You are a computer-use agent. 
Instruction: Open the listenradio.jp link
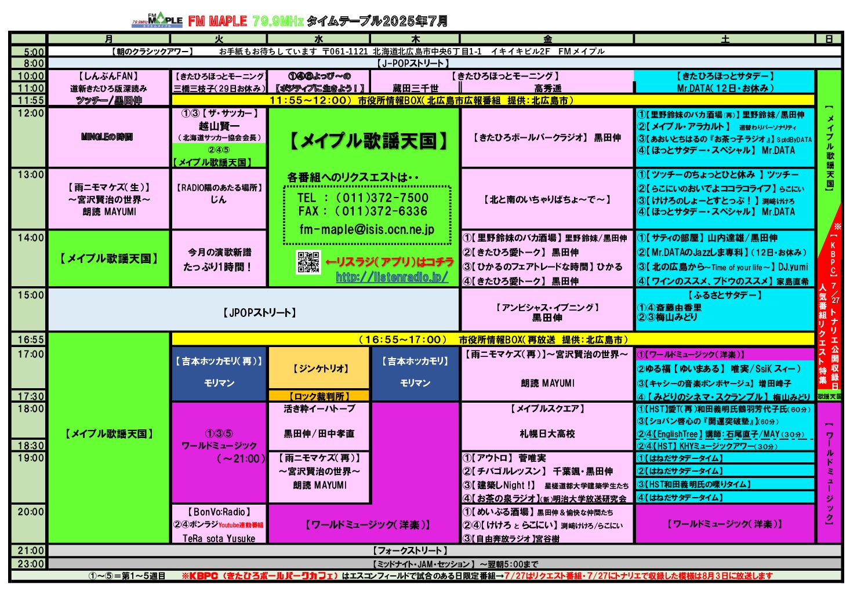point(392,277)
